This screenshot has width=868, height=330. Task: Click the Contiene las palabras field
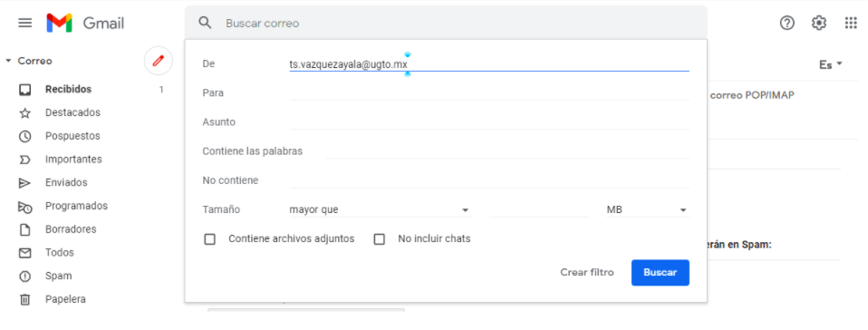coord(507,151)
